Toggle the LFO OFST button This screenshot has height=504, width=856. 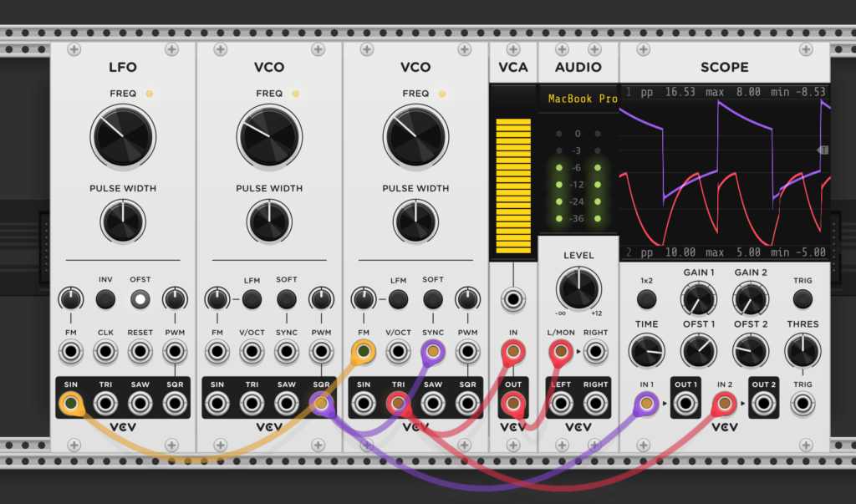coord(140,299)
